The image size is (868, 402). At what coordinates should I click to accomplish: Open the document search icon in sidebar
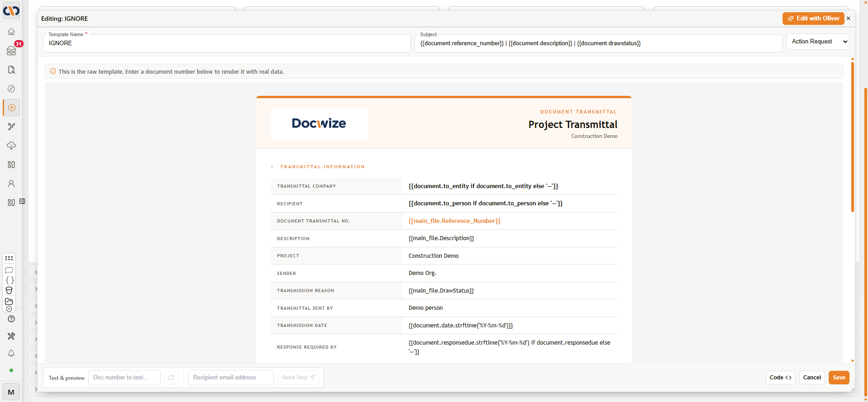click(x=11, y=70)
